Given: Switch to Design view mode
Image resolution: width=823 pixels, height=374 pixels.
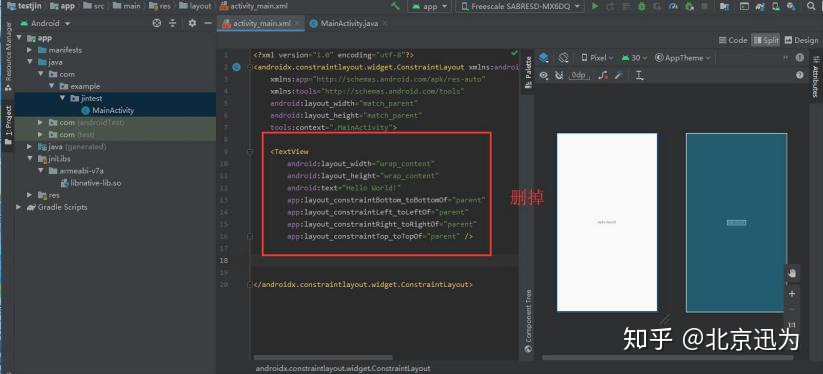Looking at the screenshot, I should click(801, 40).
